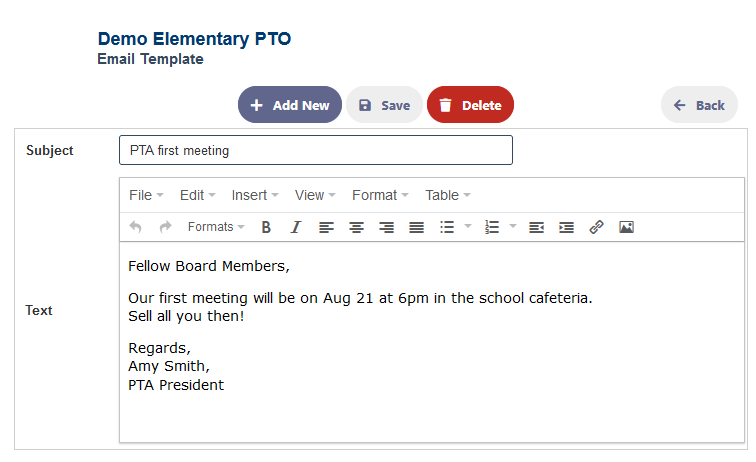Insert a bullet list
This screenshot has width=756, height=462.
pyautogui.click(x=447, y=227)
